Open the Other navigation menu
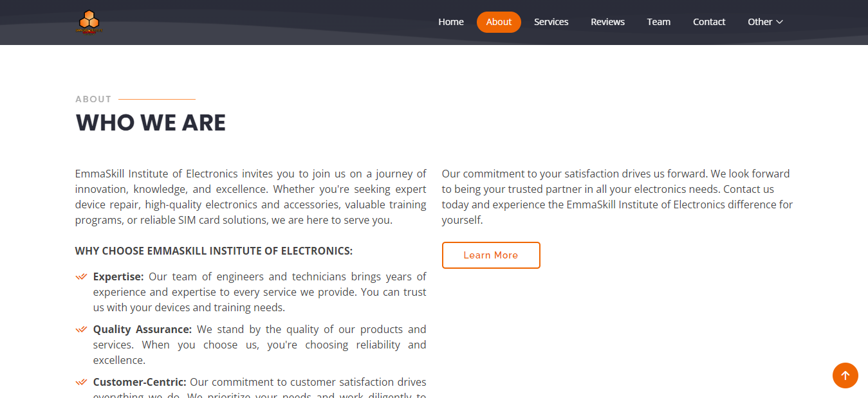The height and width of the screenshot is (398, 868). tap(765, 22)
